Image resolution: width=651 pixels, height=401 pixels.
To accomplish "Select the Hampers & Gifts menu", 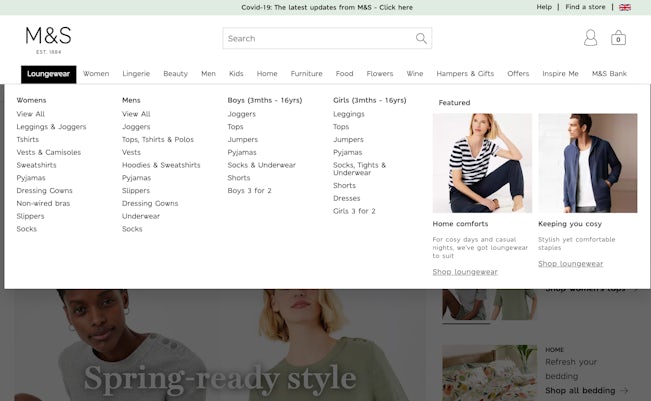I will [x=465, y=74].
